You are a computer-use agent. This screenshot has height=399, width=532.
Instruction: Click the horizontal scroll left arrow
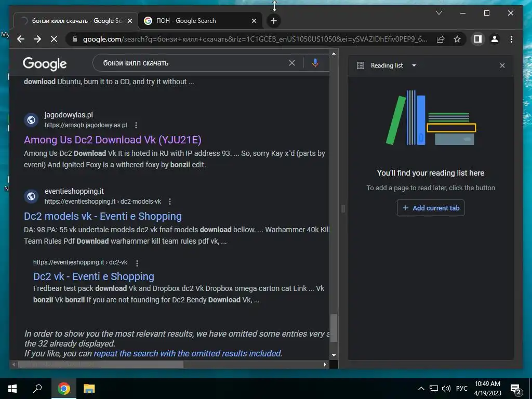pos(14,365)
